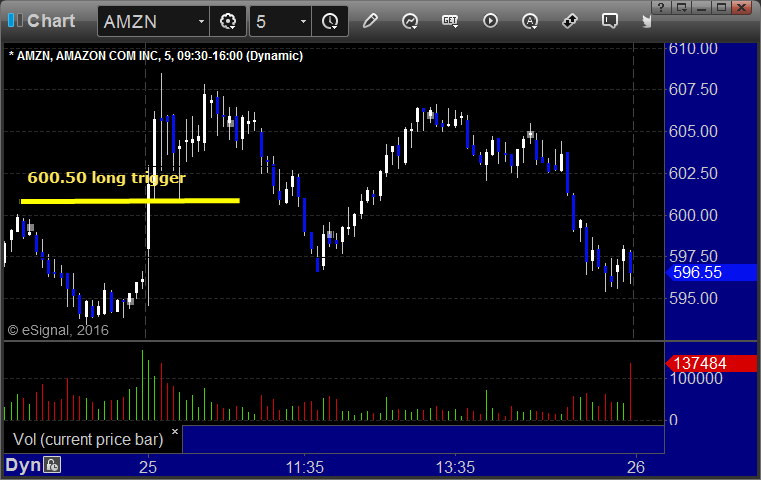Image resolution: width=761 pixels, height=480 pixels.
Task: Expand the interval 5 dropdown arrow
Action: point(303,22)
